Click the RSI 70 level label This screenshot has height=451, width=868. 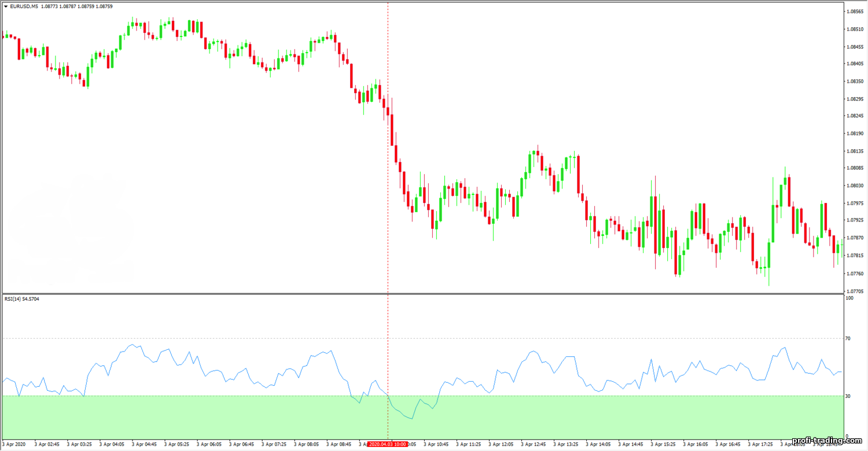849,338
